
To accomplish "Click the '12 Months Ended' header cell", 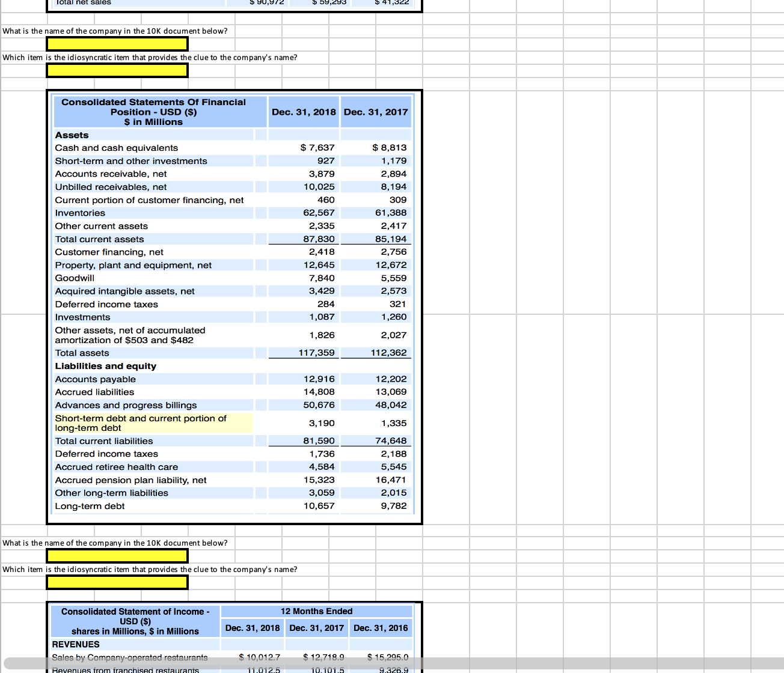I will coord(317,611).
